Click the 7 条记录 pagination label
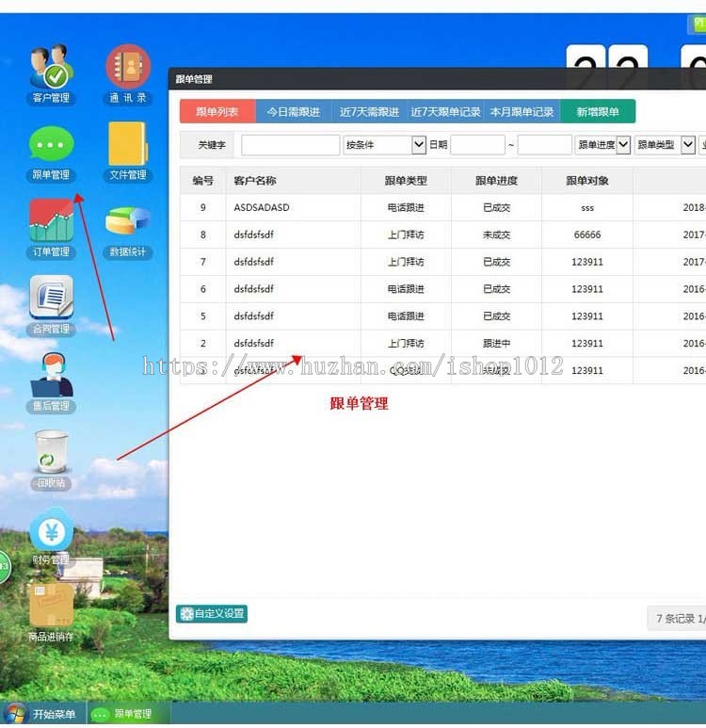Screen dimensions: 706x728 click(x=675, y=619)
